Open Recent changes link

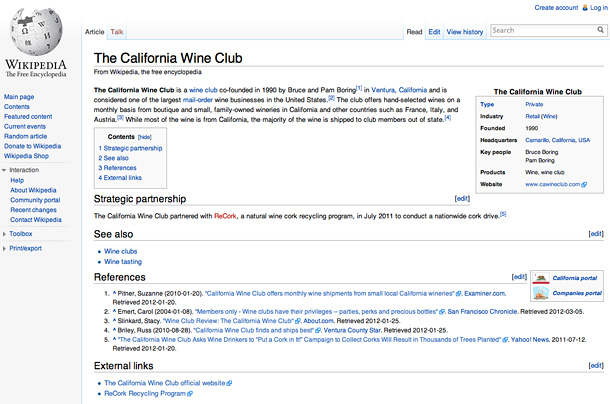pyautogui.click(x=33, y=210)
